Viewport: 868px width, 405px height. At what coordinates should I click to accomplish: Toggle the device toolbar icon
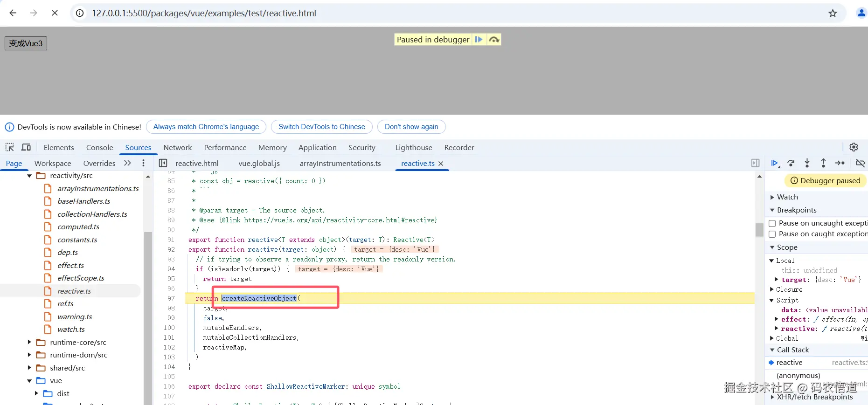pyautogui.click(x=26, y=147)
